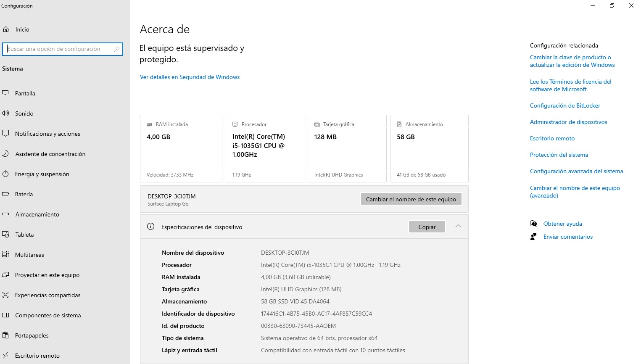641x364 pixels.
Task: Open Ver detalles en Seguridad de Windows
Action: pyautogui.click(x=190, y=77)
